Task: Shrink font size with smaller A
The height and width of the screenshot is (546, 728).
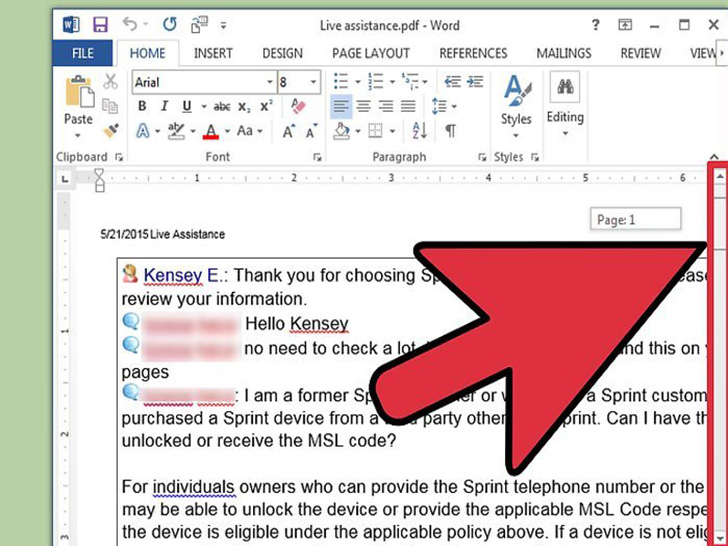Action: point(312,132)
